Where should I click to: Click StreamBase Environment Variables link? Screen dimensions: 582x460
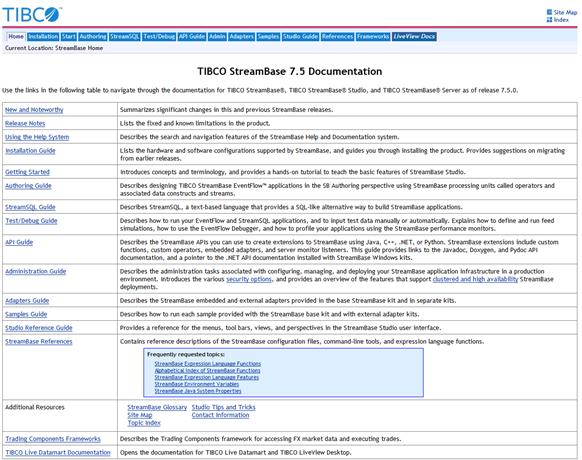pos(197,384)
